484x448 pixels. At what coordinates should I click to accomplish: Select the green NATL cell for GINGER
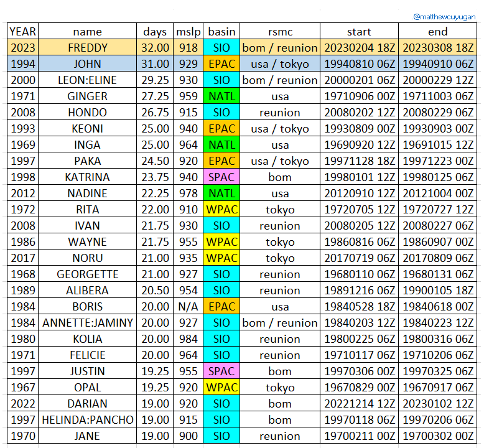click(221, 96)
